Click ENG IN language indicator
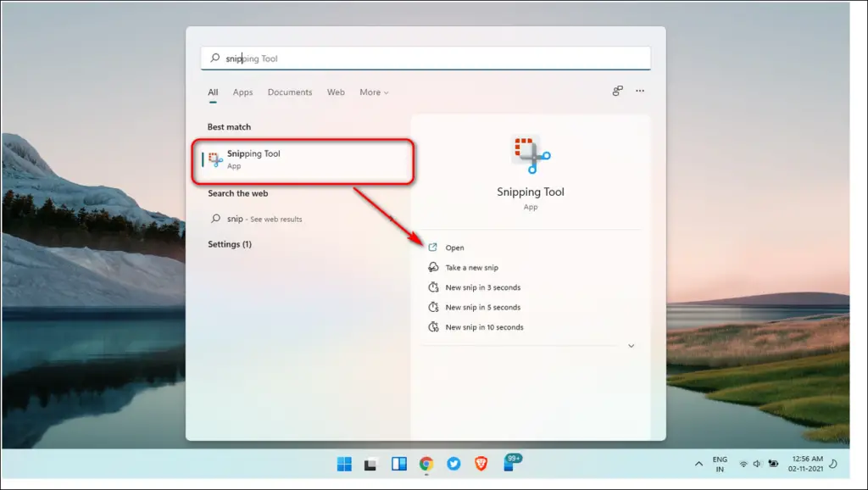 (720, 464)
